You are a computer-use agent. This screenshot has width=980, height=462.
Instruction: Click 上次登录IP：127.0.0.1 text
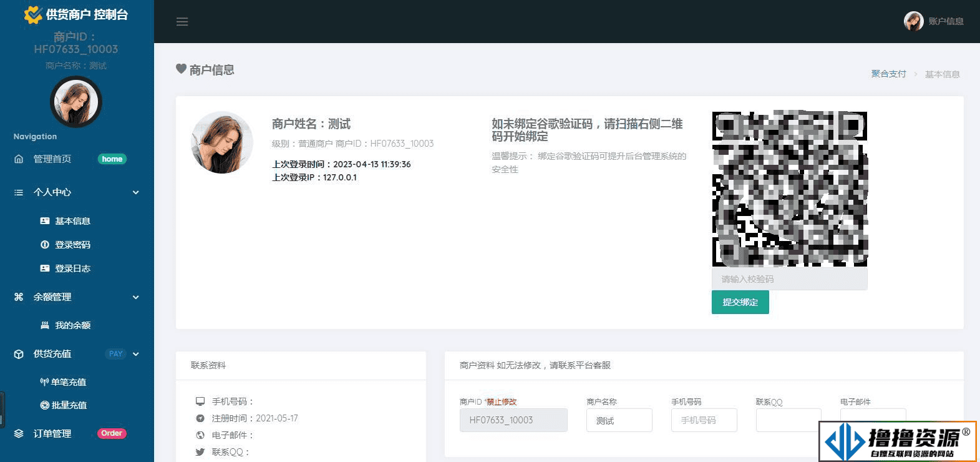pos(314,177)
